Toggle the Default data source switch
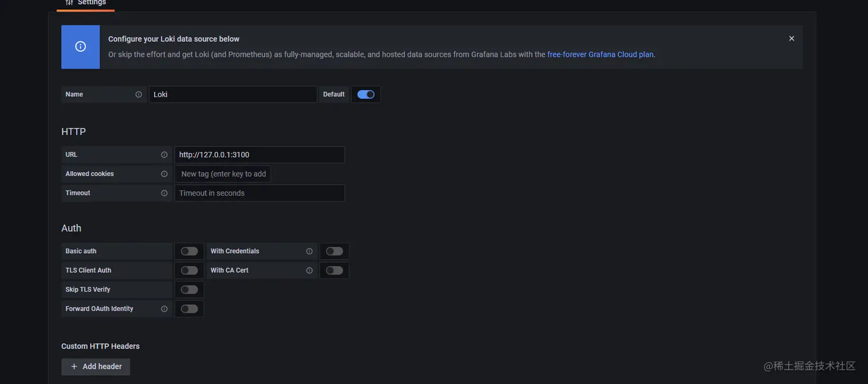This screenshot has height=384, width=868. [366, 95]
